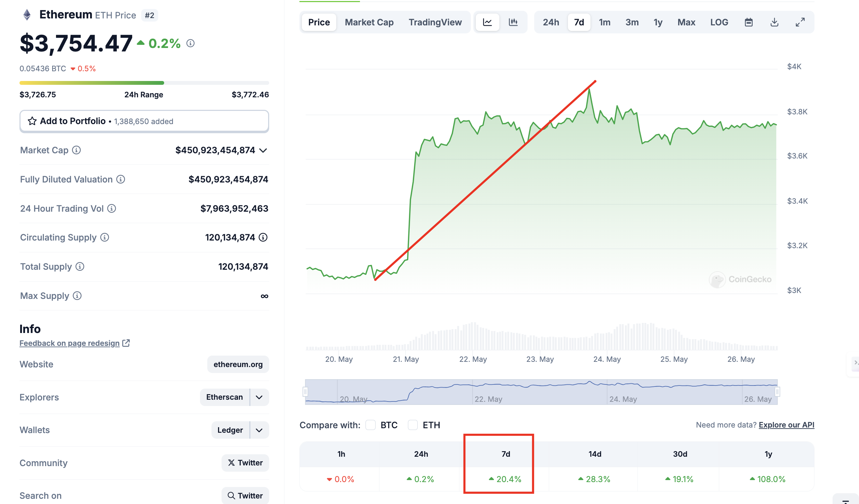Switch to TradingView tab

[x=435, y=22]
